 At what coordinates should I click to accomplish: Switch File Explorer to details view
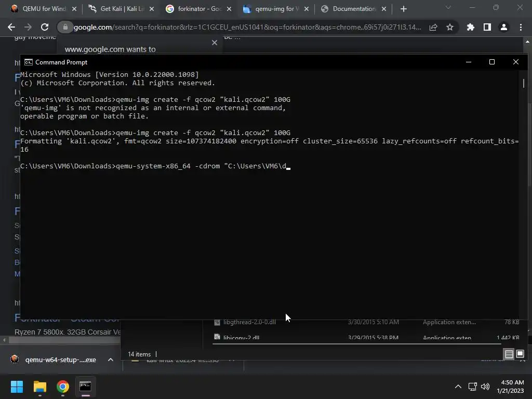(x=509, y=354)
